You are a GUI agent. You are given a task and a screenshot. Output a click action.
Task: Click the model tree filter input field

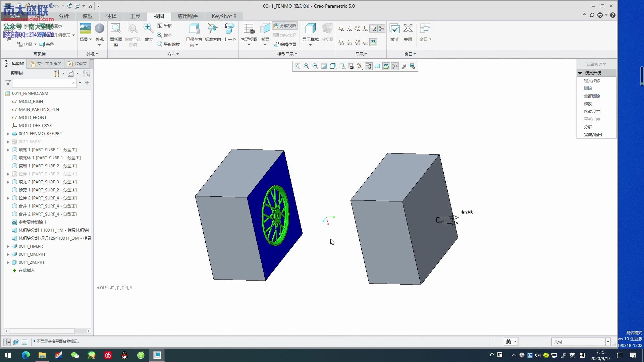pos(42,83)
